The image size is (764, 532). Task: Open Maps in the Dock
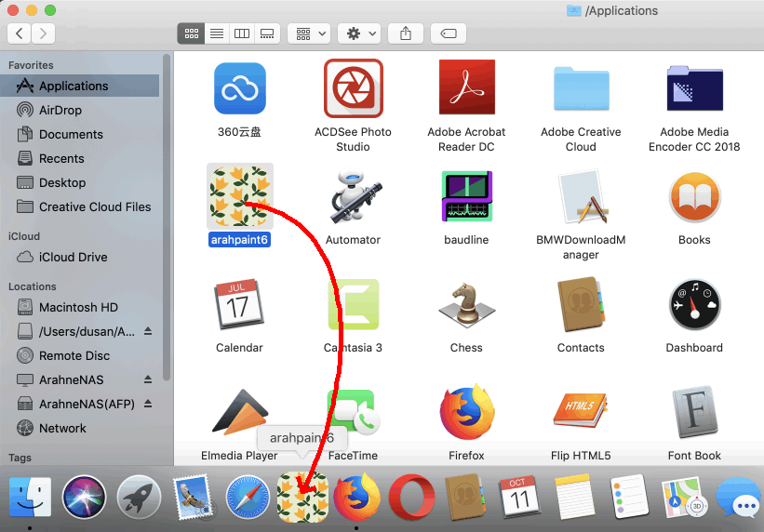(x=684, y=498)
